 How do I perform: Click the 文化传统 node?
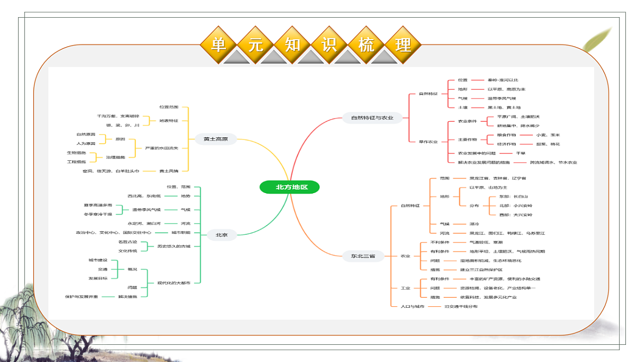[128, 250]
